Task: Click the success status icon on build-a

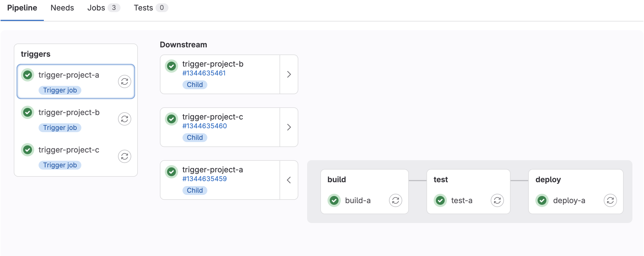Action: click(x=334, y=200)
